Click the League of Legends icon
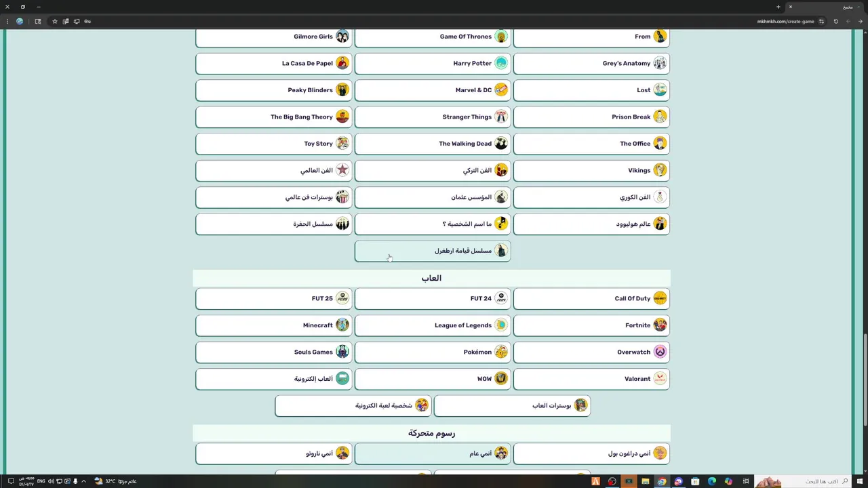The width and height of the screenshot is (868, 488). [x=501, y=325]
